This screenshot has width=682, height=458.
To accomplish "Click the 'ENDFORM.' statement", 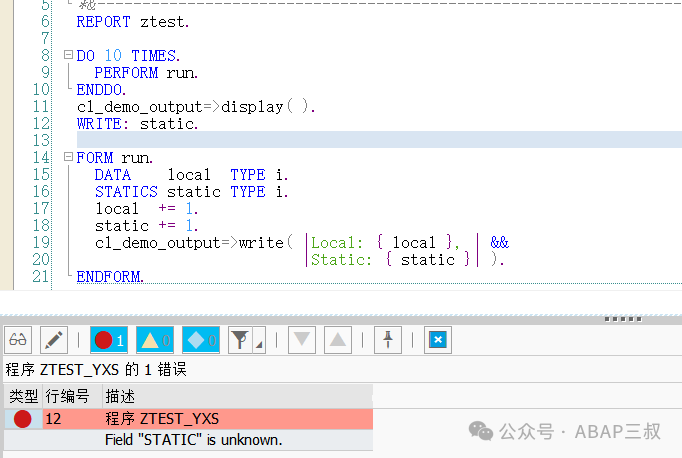I will point(110,277).
